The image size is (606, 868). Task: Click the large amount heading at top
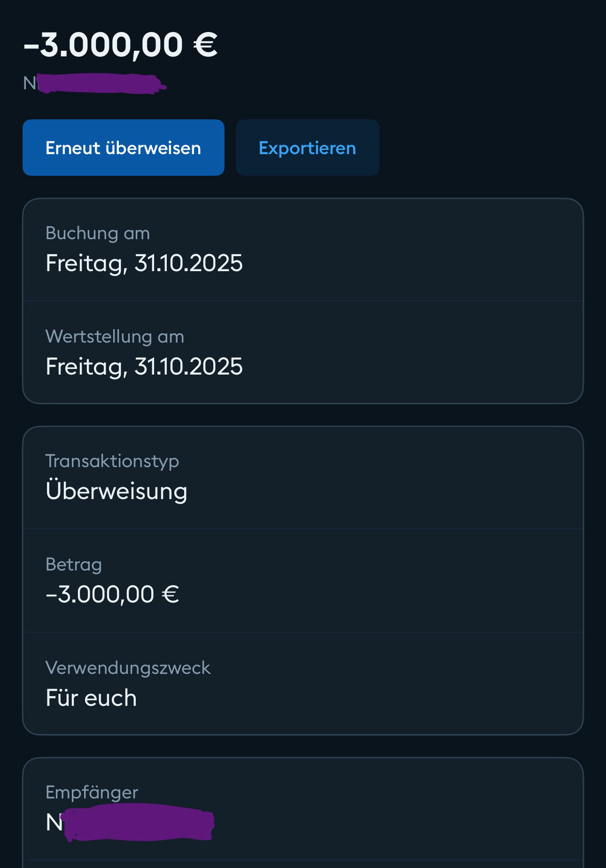120,45
